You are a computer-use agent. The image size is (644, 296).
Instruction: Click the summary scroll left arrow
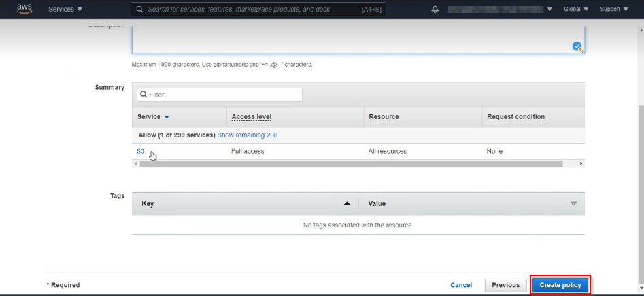pyautogui.click(x=135, y=163)
